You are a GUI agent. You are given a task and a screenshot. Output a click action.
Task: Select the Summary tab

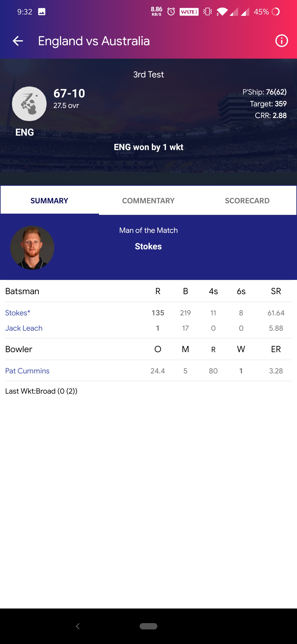point(49,200)
